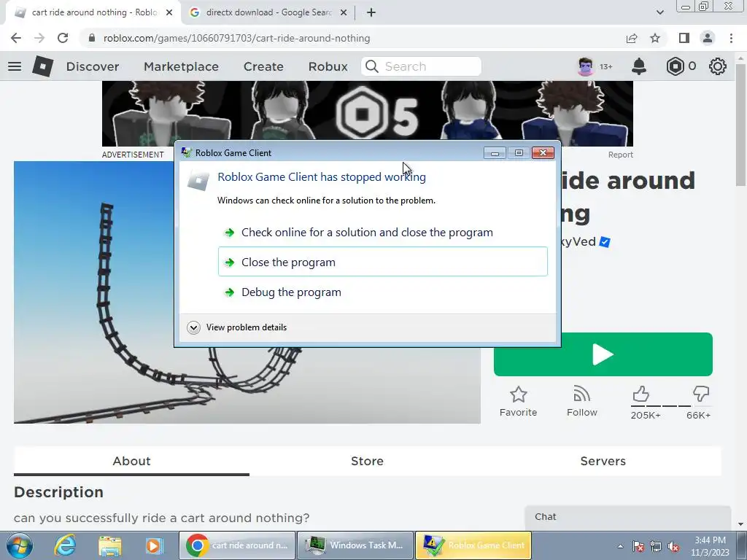Open a new browser tab
This screenshot has height=560, width=747.
(371, 12)
